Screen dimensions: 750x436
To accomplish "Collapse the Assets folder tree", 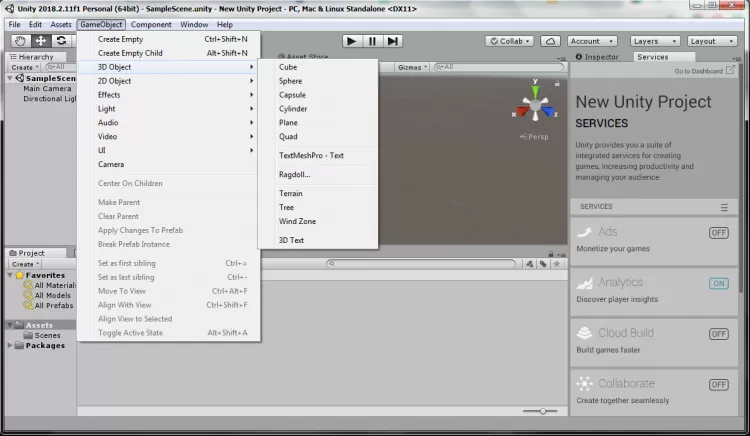I will (10, 325).
